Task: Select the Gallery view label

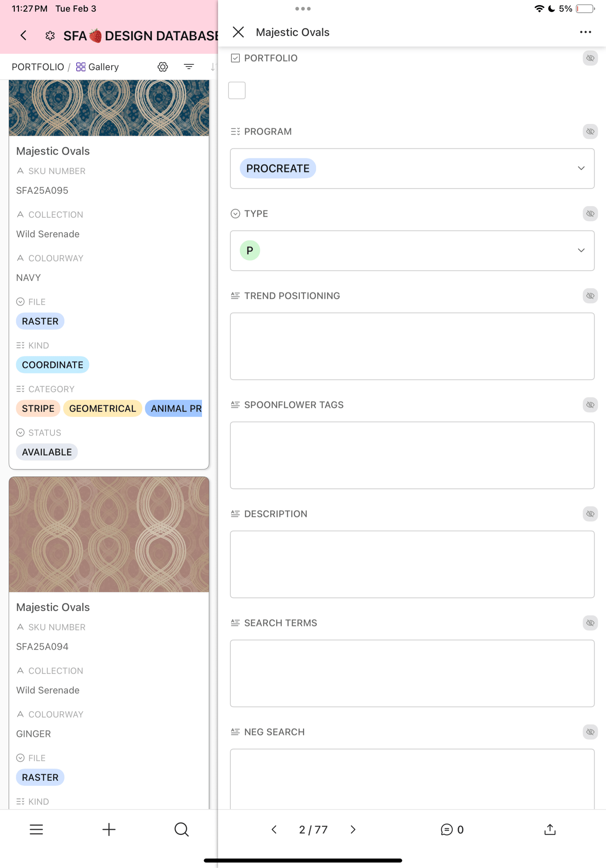Action: [x=103, y=67]
